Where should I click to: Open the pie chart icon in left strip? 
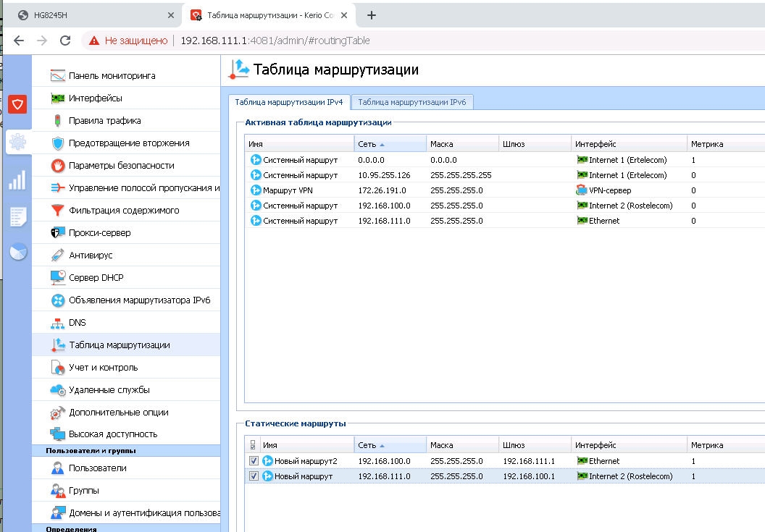(18, 252)
